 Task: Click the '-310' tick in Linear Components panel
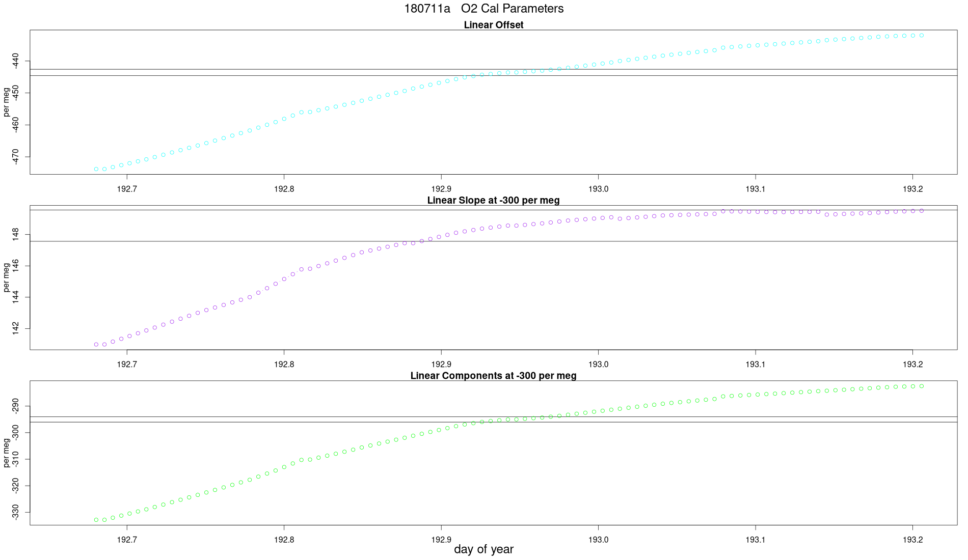15,459
